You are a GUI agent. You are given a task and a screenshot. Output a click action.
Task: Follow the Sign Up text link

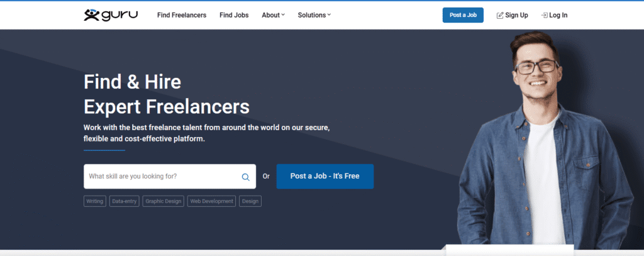click(516, 15)
